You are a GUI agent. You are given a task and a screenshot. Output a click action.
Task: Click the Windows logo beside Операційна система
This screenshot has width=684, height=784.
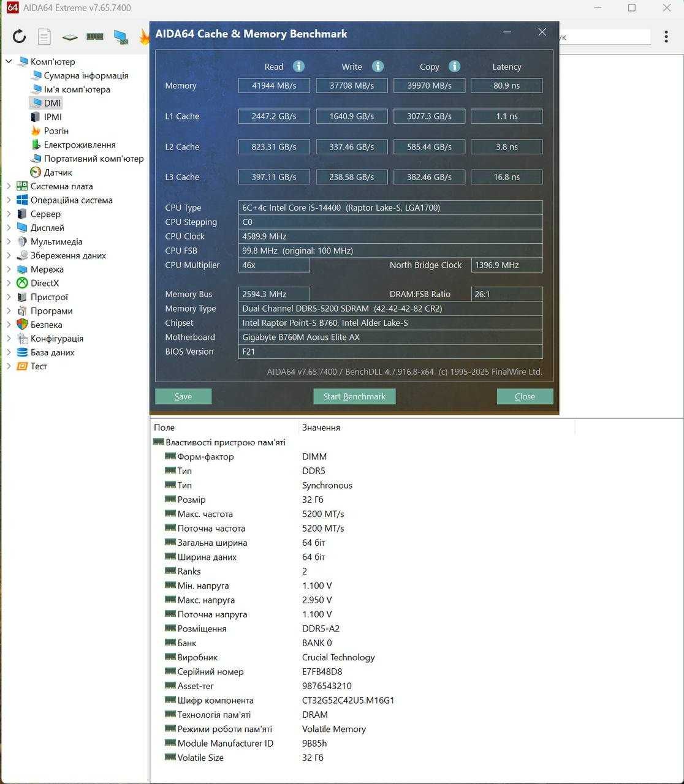pos(22,200)
